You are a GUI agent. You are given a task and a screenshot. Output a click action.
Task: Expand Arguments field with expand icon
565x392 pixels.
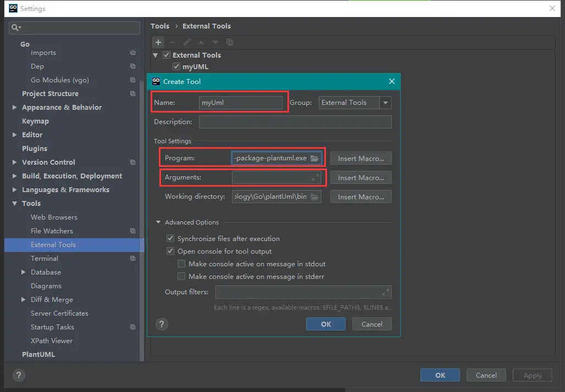pyautogui.click(x=315, y=177)
